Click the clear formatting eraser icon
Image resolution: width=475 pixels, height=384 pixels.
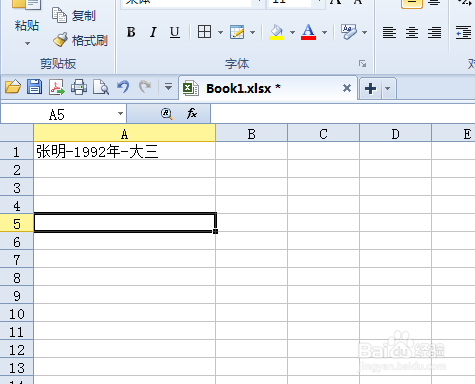coord(349,32)
